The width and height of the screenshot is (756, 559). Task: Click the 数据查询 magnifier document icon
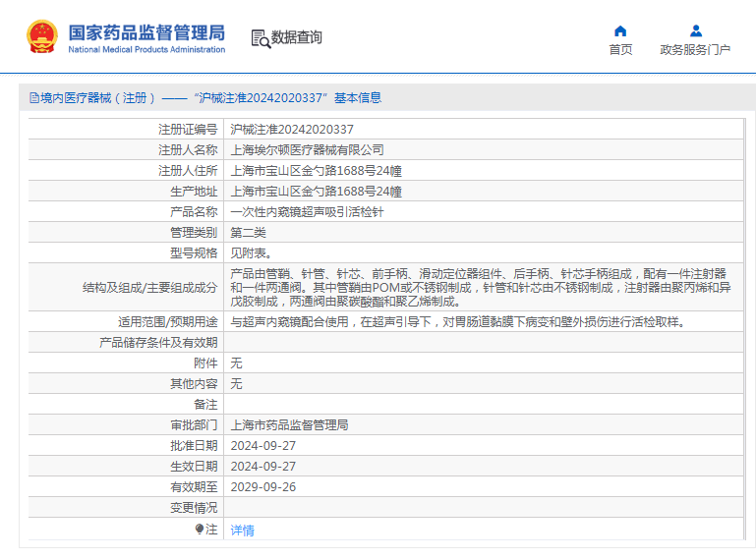261,38
